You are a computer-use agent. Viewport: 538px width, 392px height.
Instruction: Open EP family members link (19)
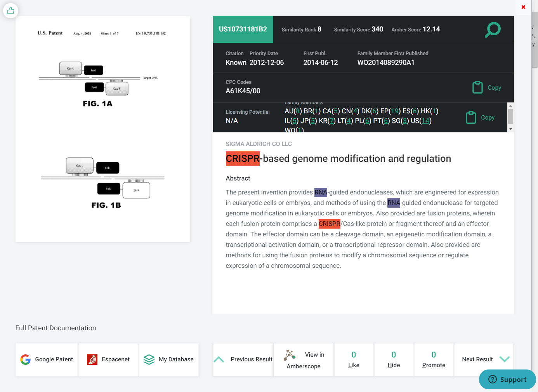tap(396, 111)
